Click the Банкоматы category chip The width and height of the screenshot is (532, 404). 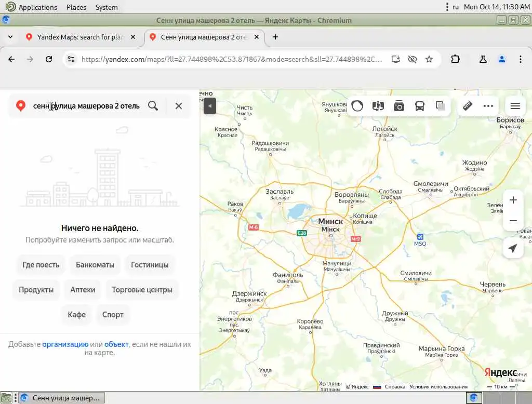[x=95, y=265]
